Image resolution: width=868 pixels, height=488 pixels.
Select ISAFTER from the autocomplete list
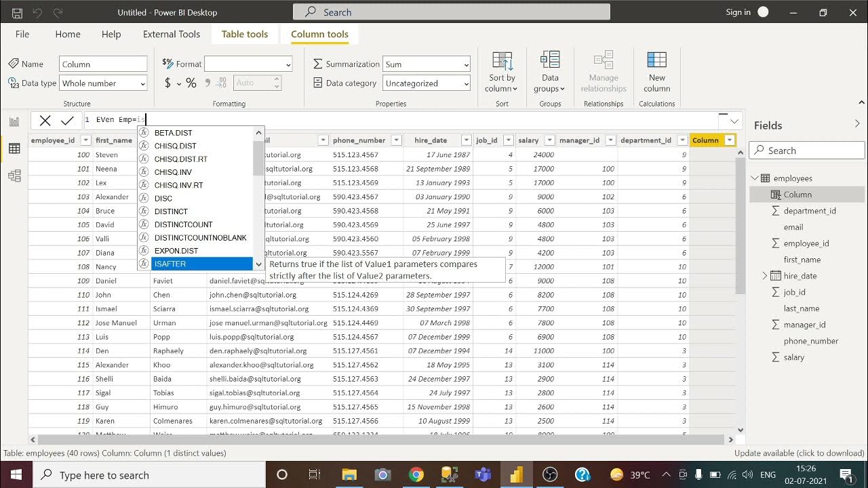coord(195,264)
